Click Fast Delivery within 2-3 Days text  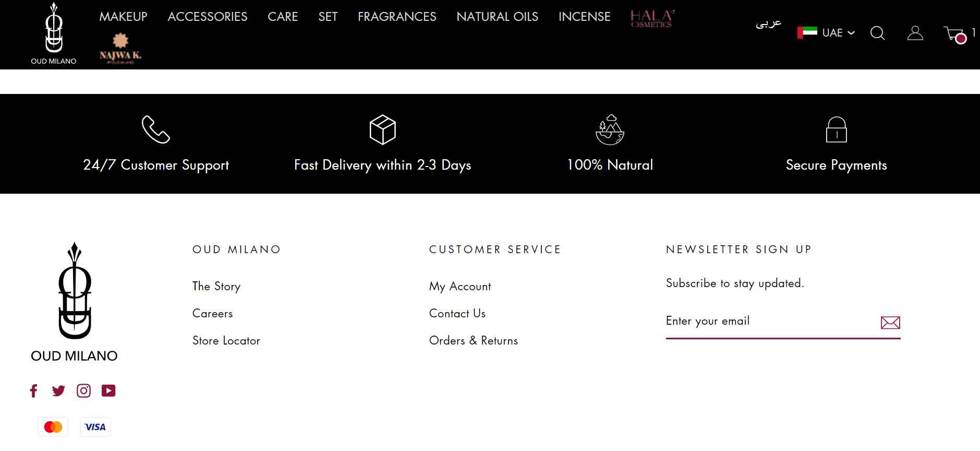click(383, 165)
